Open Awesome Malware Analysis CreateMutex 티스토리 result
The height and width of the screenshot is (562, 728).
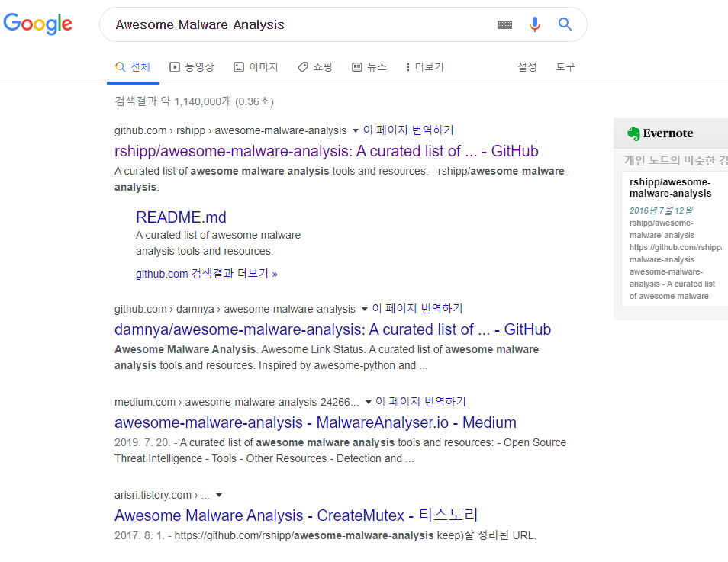[x=296, y=515]
